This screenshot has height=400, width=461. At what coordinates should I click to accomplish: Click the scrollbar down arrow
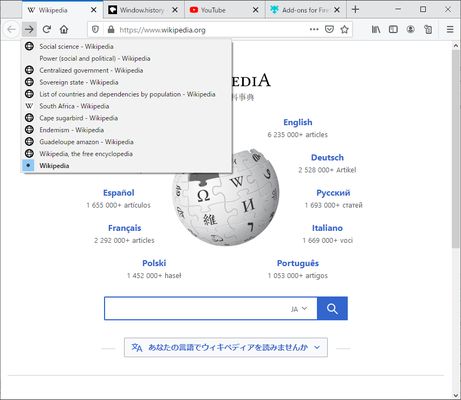click(x=456, y=396)
